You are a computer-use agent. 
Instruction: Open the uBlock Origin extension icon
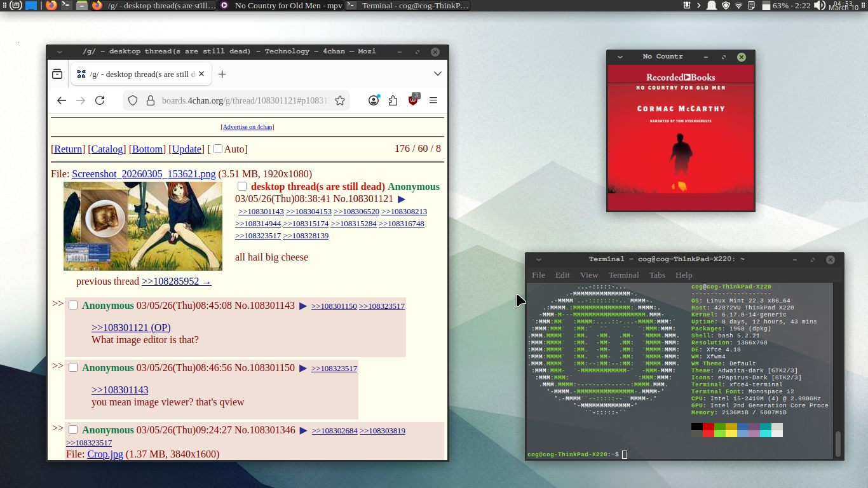pos(413,100)
